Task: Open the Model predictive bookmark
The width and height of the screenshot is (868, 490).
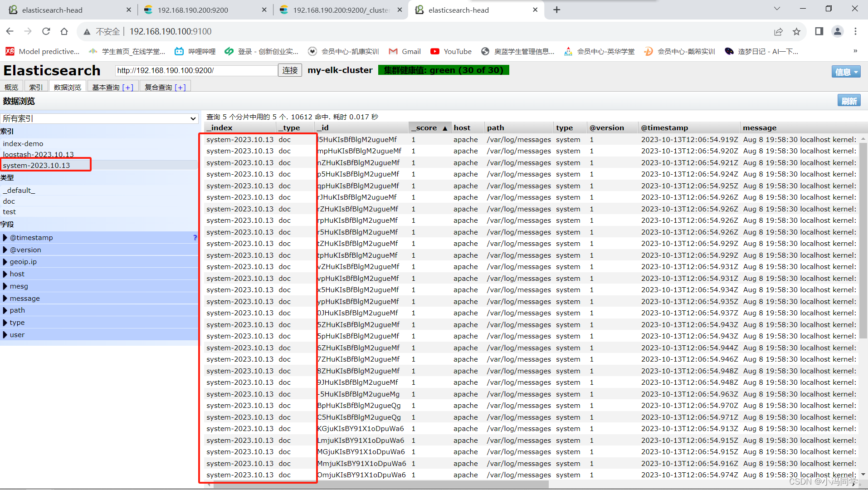Action: pyautogui.click(x=42, y=51)
